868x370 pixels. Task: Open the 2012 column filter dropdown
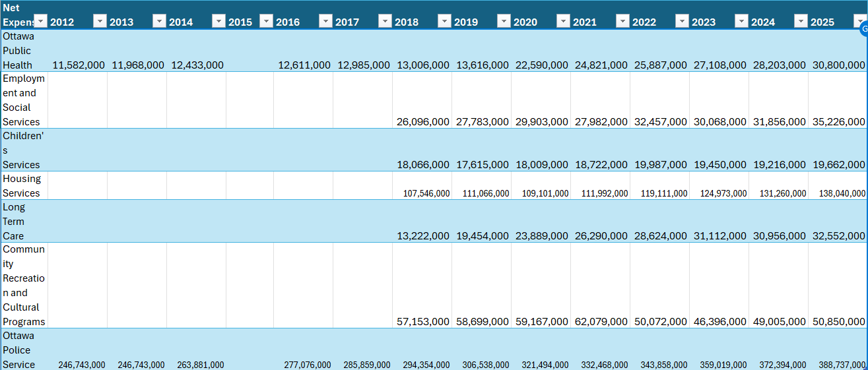pos(100,22)
